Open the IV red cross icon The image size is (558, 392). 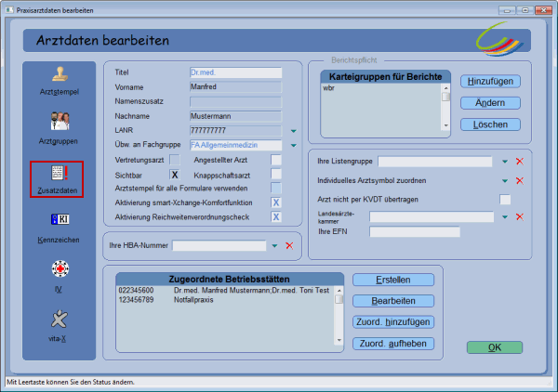click(60, 268)
